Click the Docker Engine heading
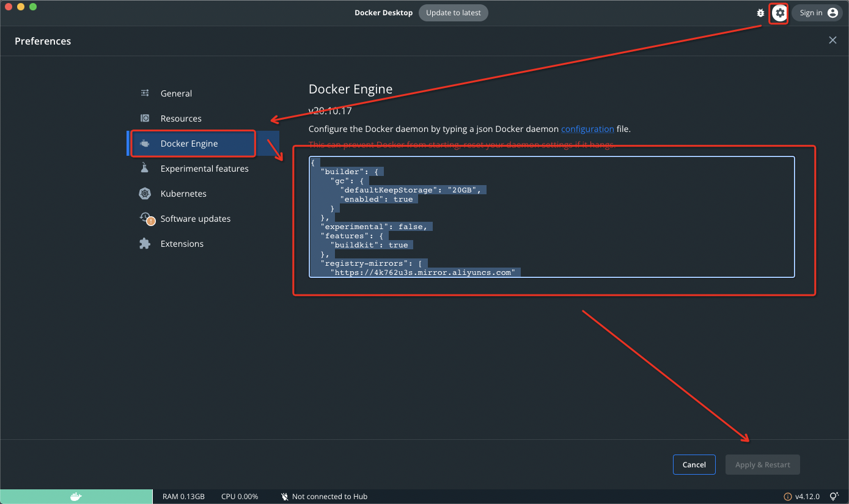 point(350,89)
